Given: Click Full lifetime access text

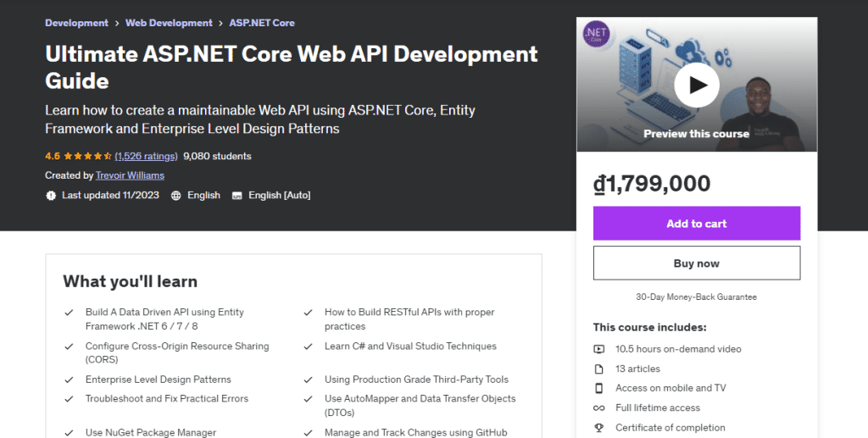Looking at the screenshot, I should [658, 408].
